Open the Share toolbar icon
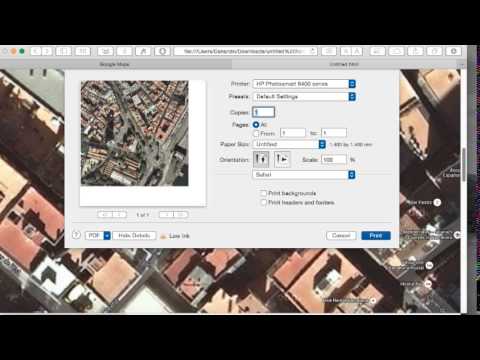The width and height of the screenshot is (480, 360). (x=415, y=51)
